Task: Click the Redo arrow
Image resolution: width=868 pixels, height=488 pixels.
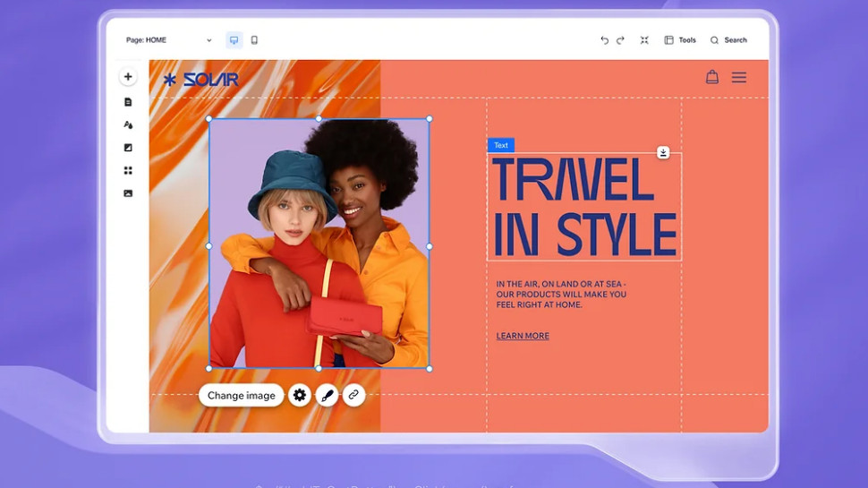Action: tap(620, 40)
